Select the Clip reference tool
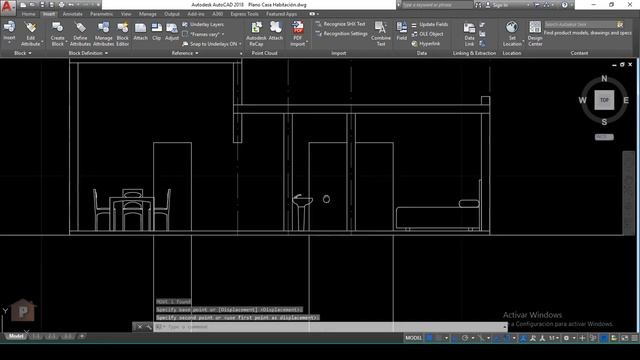640x360 pixels. (157, 31)
